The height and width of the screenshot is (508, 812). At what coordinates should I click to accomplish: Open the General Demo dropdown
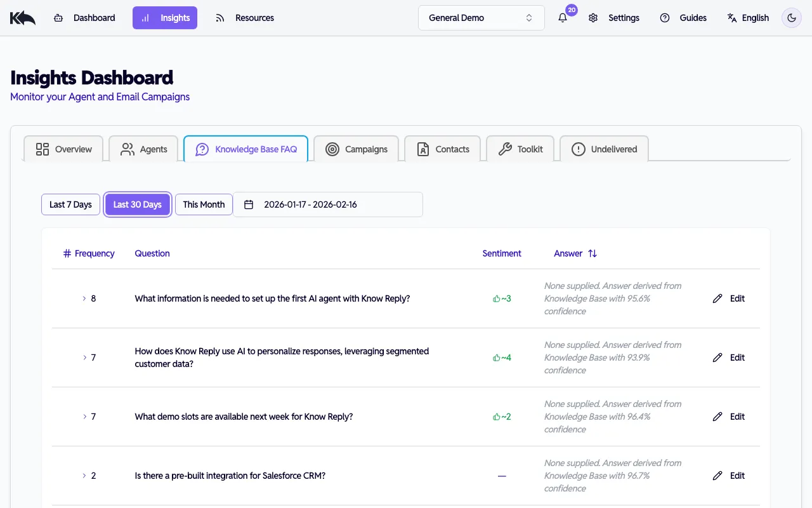point(481,18)
